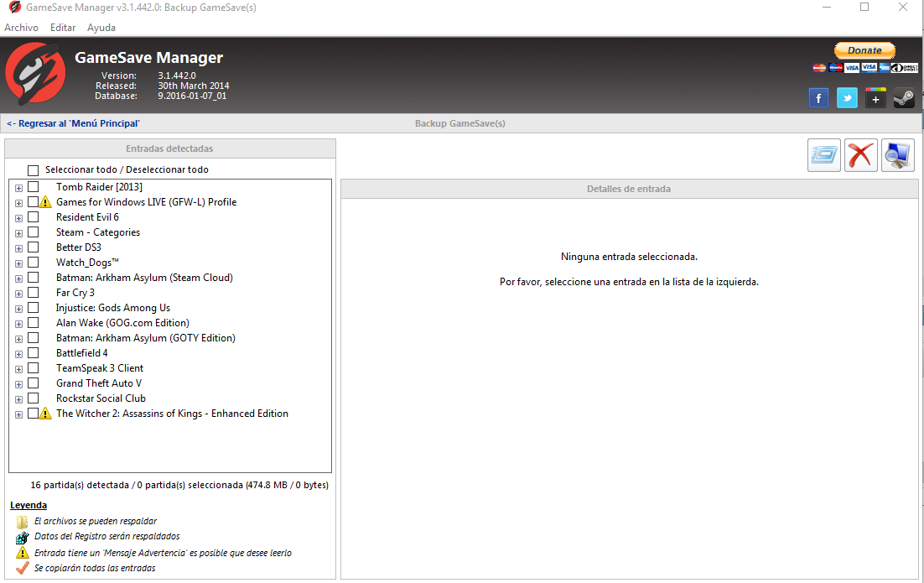Expand the Tomb Raider [2013] tree node

(18, 188)
